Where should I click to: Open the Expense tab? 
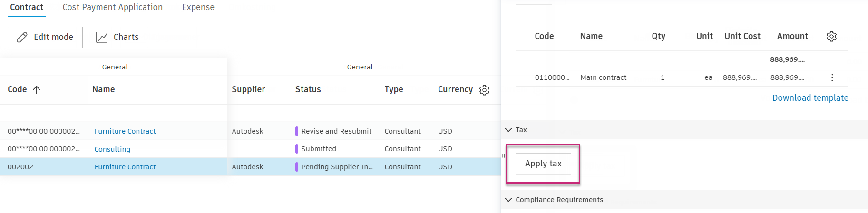198,7
